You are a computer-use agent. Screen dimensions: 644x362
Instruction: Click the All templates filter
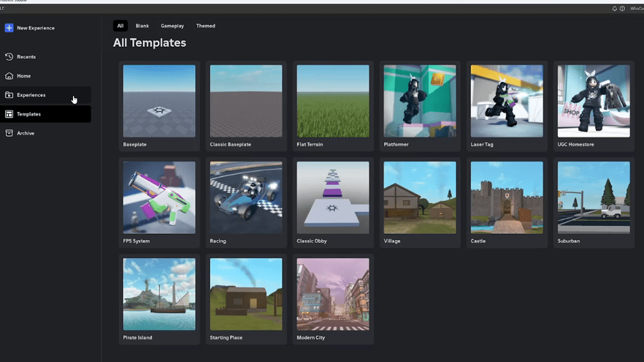[x=120, y=26]
